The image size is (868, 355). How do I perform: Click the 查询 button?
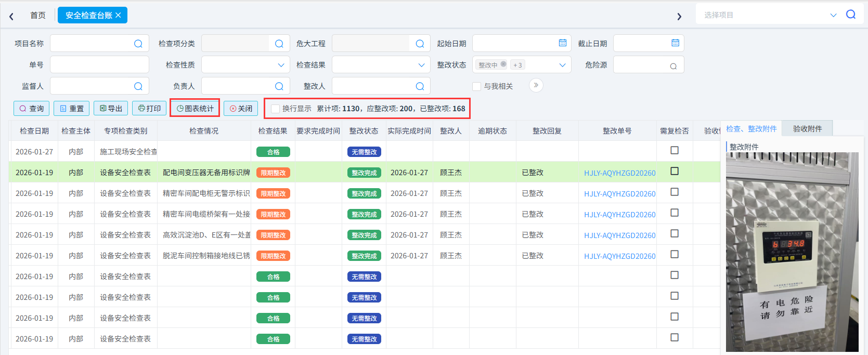click(x=32, y=108)
